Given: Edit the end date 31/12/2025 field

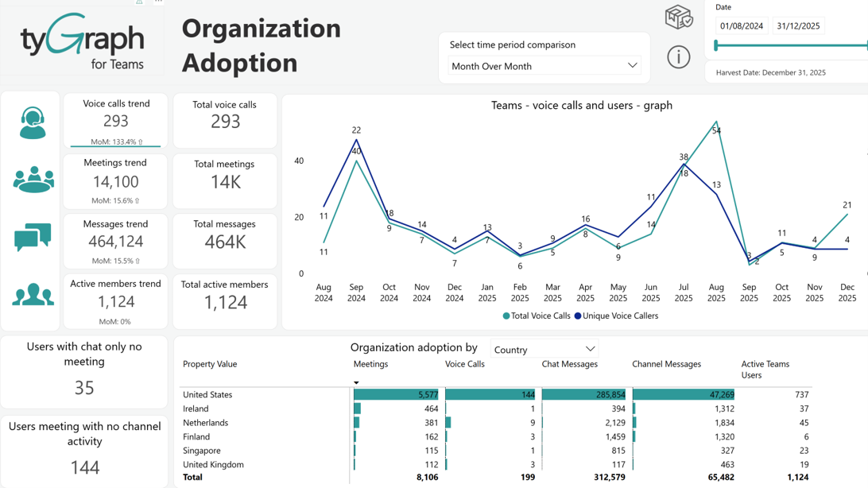Looking at the screenshot, I should pos(798,26).
